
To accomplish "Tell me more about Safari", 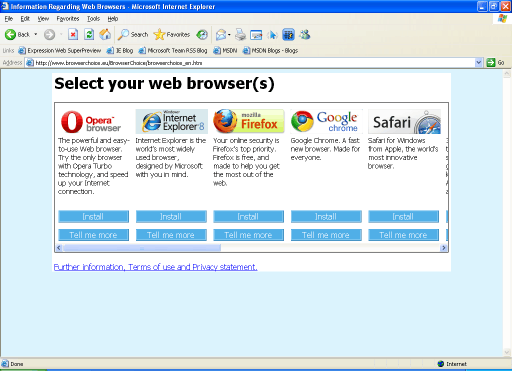I will coord(403,235).
